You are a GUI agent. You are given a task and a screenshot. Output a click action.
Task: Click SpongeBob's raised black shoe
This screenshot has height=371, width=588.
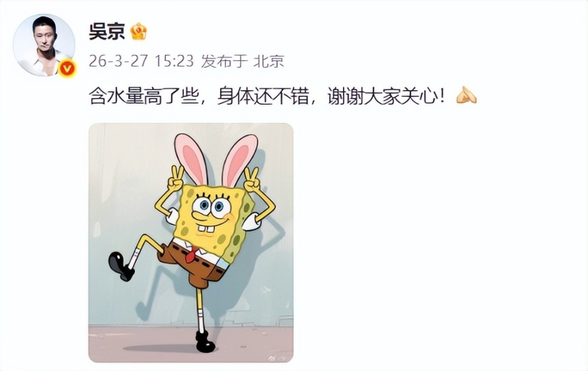tap(121, 266)
